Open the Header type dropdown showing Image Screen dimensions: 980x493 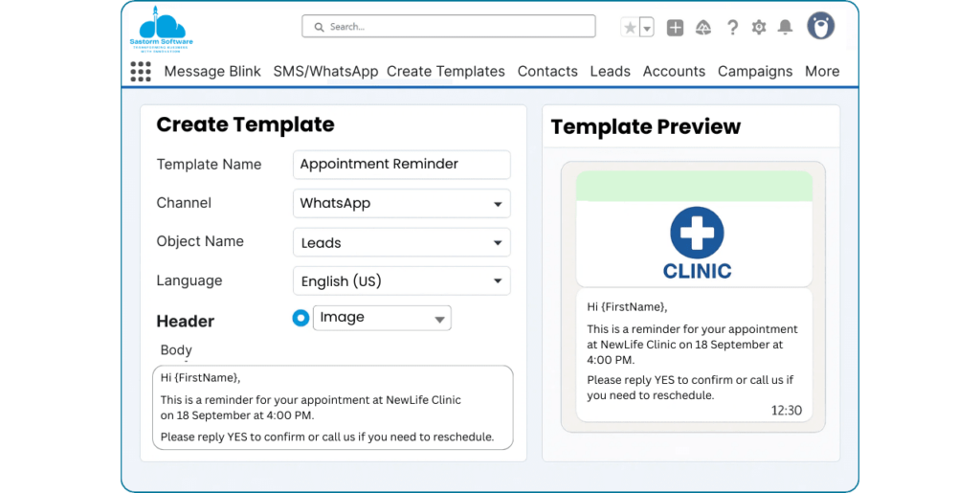click(x=382, y=318)
